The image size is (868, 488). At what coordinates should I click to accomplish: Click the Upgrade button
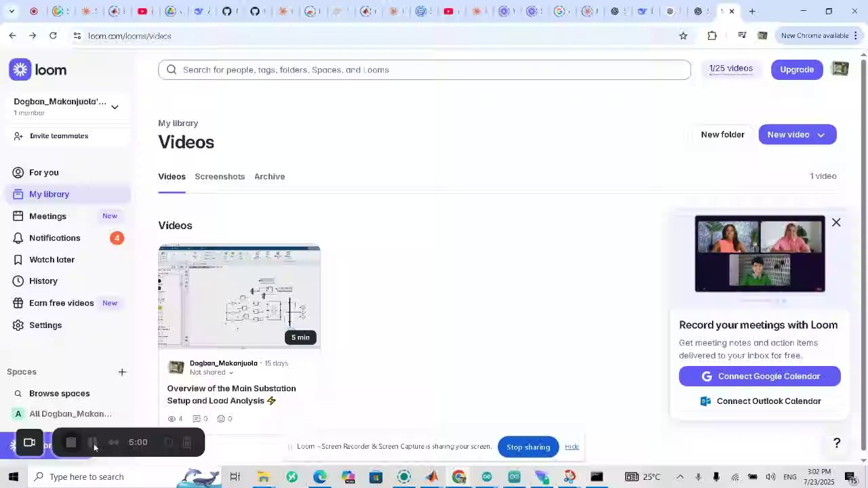[796, 69]
